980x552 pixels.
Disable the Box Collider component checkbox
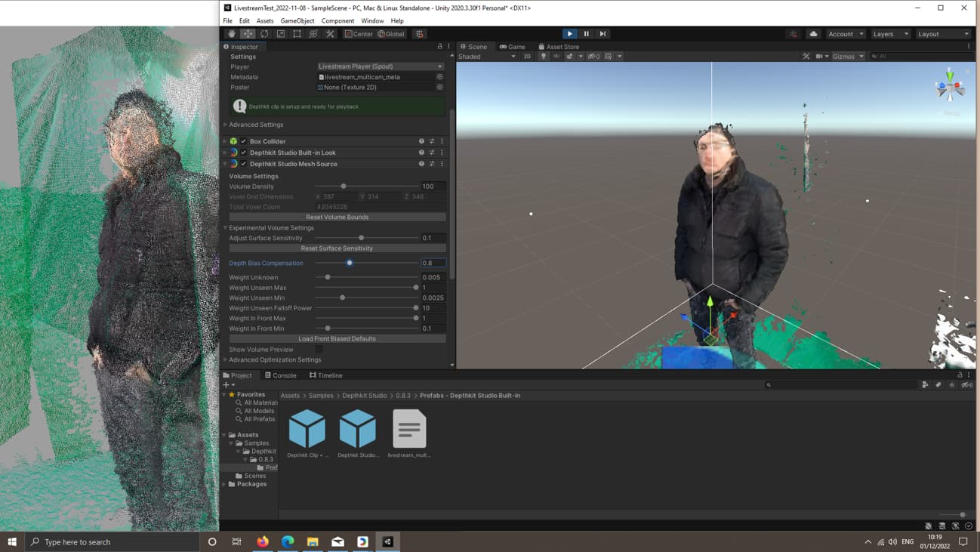tap(243, 141)
